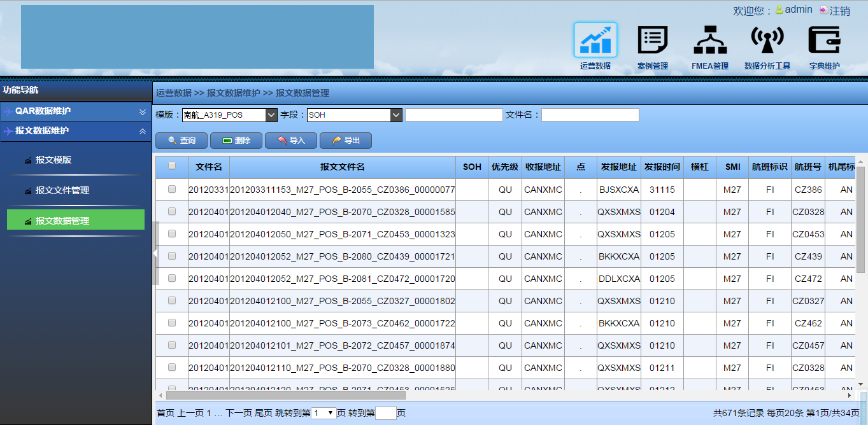Collapse the sidebar with the arrow handle
Image resolution: width=868 pixels, height=425 pixels.
155,253
